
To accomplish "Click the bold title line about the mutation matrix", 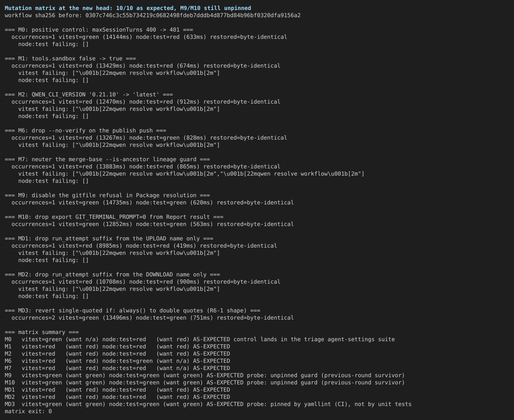I will click(128, 8).
